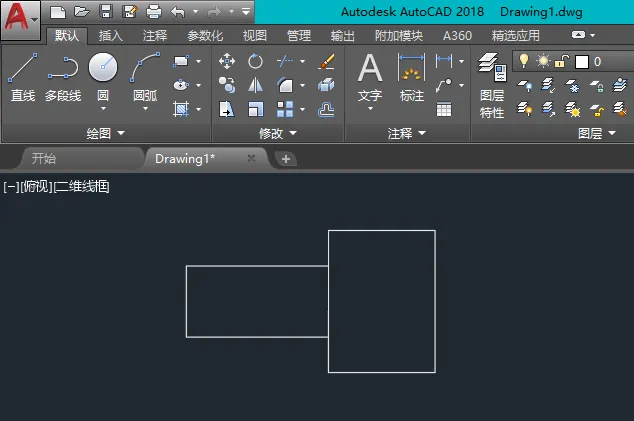The width and height of the screenshot is (634, 421).
Task: Expand the 注释 panel
Action: click(x=407, y=133)
